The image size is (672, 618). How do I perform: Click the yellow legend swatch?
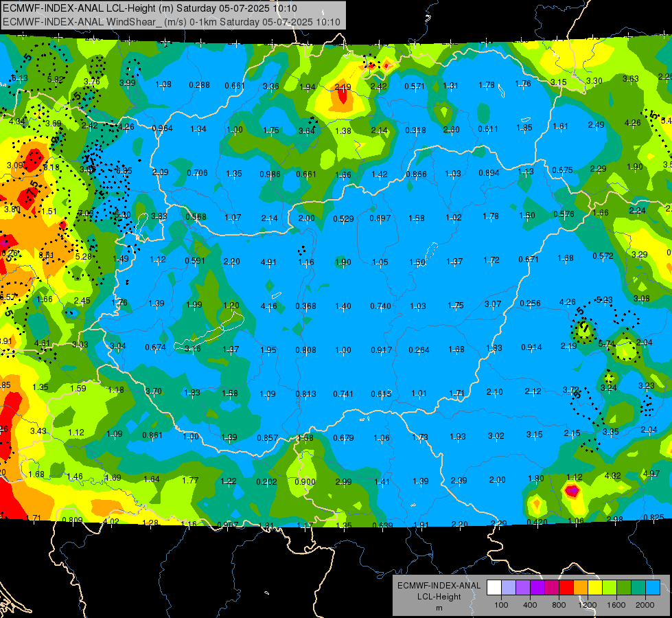pyautogui.click(x=595, y=588)
